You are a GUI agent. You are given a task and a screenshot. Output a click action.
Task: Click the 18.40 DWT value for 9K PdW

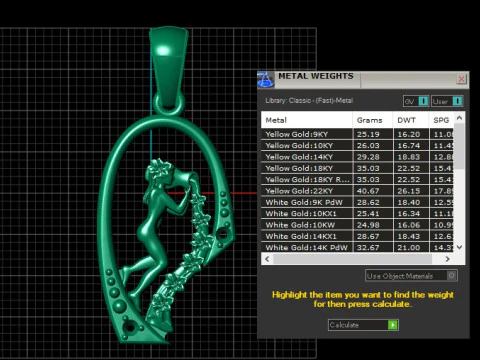409,202
